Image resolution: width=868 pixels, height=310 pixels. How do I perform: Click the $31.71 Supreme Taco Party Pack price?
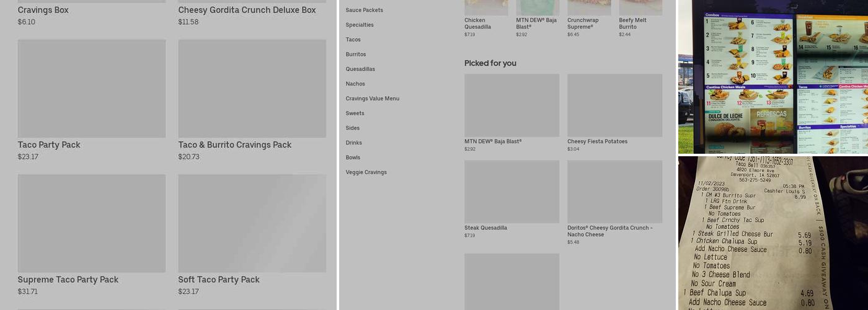click(28, 291)
